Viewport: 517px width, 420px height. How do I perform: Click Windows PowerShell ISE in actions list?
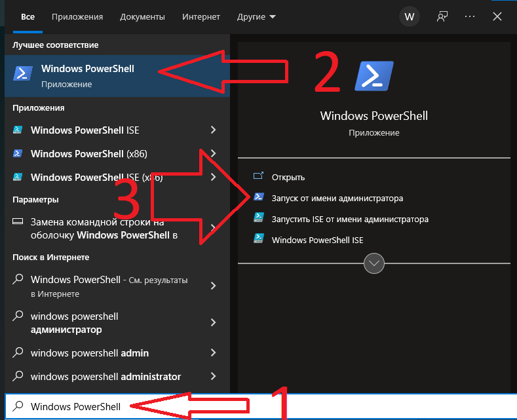[x=317, y=240]
